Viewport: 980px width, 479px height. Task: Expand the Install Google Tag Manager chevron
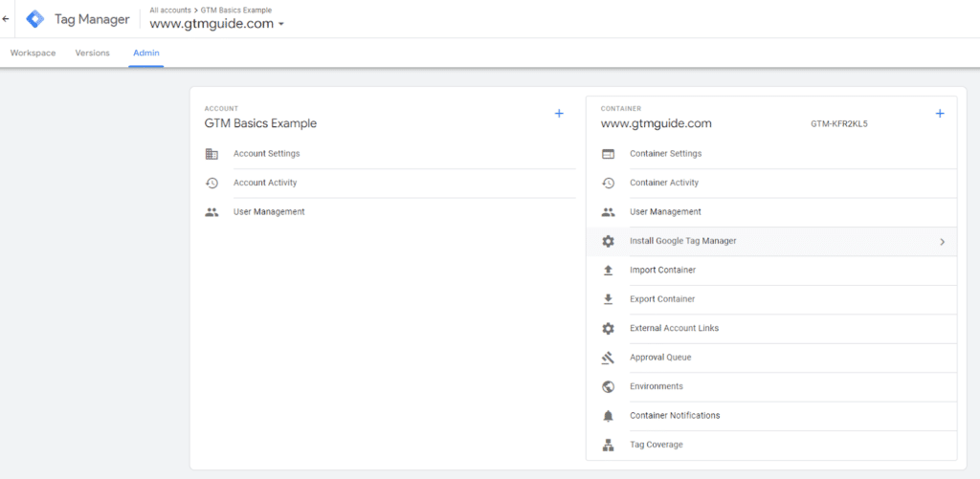coord(943,242)
